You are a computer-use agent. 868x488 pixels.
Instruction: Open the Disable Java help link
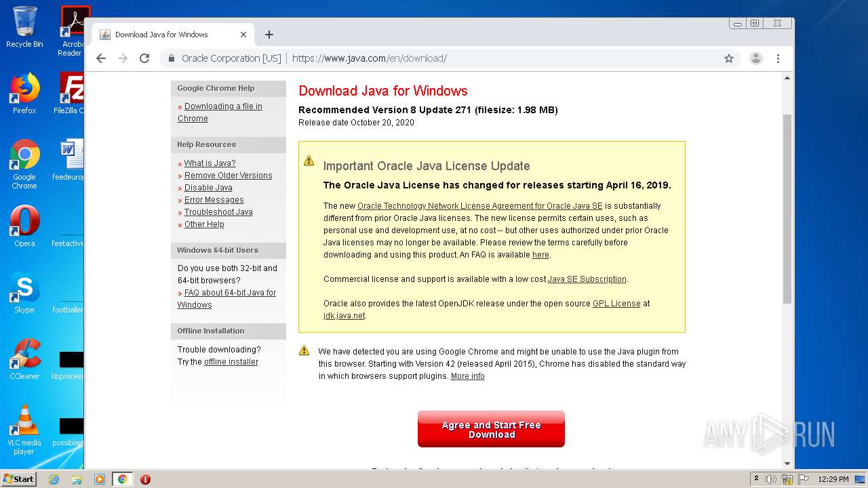pos(208,188)
